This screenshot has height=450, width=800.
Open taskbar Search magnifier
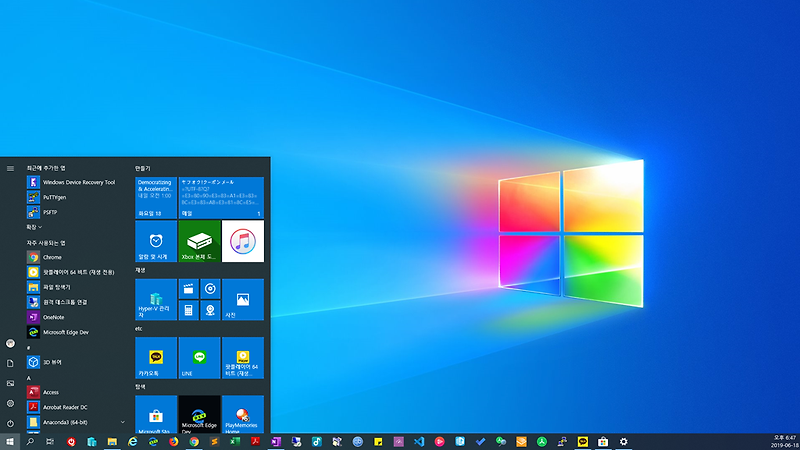click(x=30, y=442)
